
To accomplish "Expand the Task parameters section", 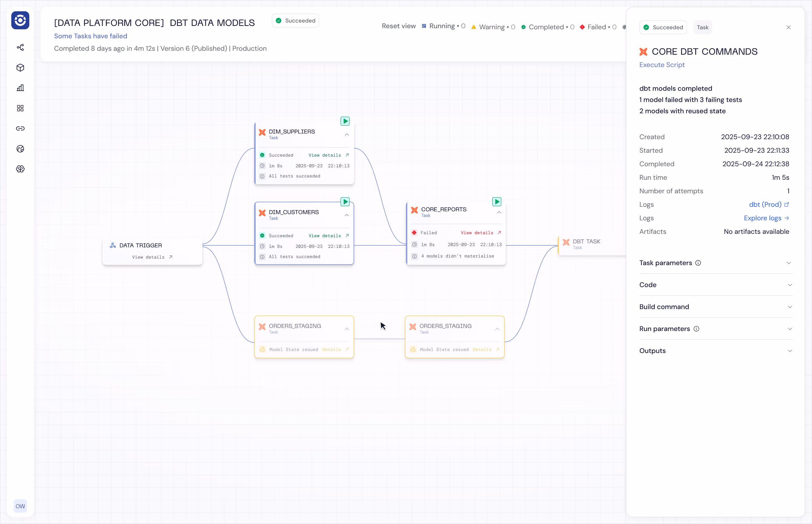I will point(715,263).
